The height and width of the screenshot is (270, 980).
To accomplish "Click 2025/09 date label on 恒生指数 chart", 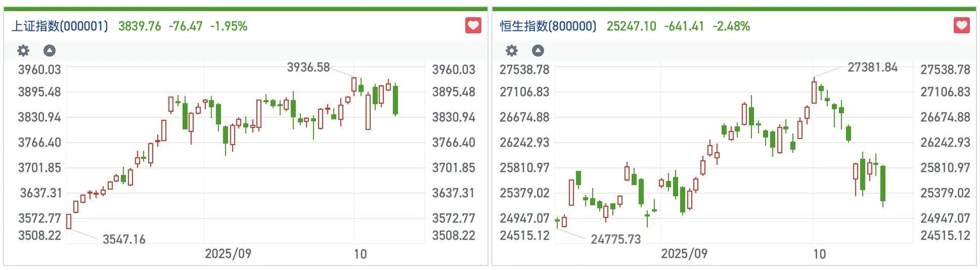I will coord(684,254).
